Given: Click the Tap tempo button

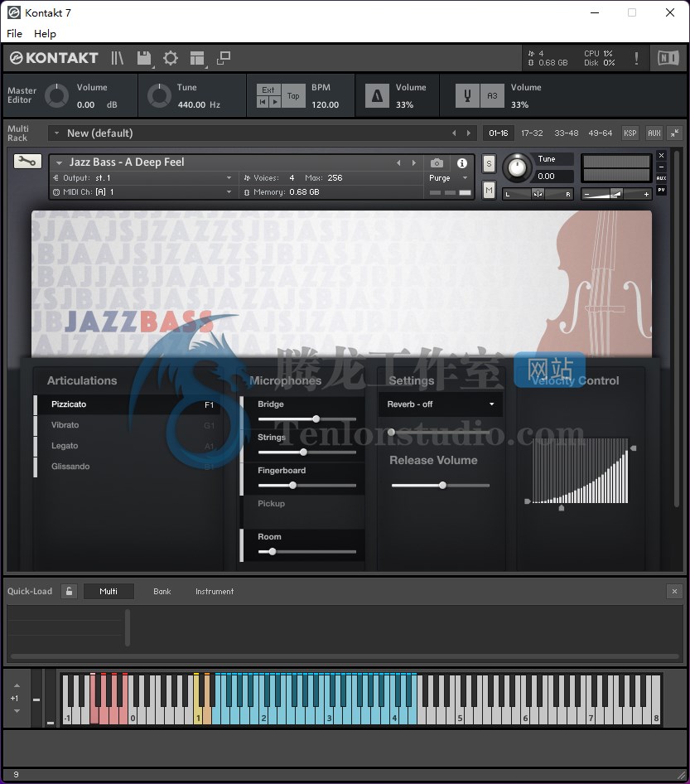Looking at the screenshot, I should coord(293,95).
